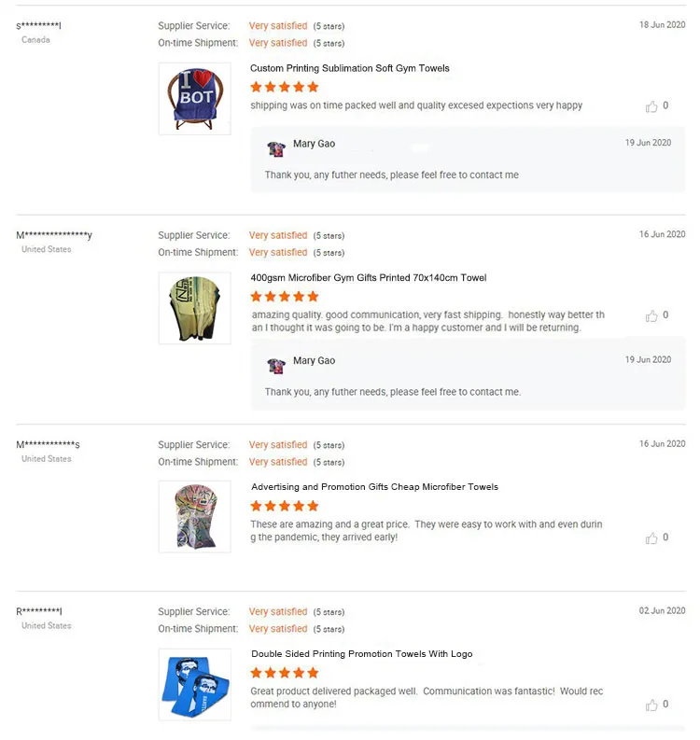This screenshot has width=700, height=740.
Task: Thumbs-up the Double Sided Printing towel review
Action: click(651, 705)
